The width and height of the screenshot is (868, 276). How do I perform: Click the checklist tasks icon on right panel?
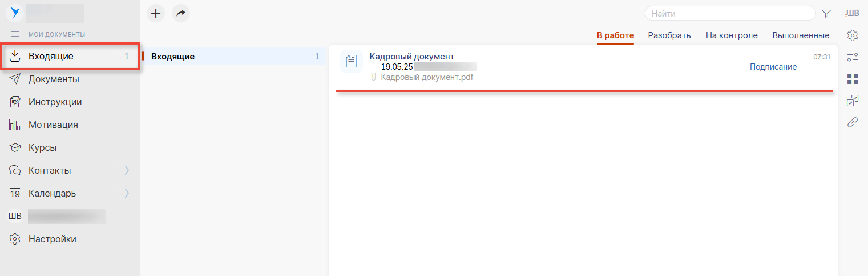point(853,101)
